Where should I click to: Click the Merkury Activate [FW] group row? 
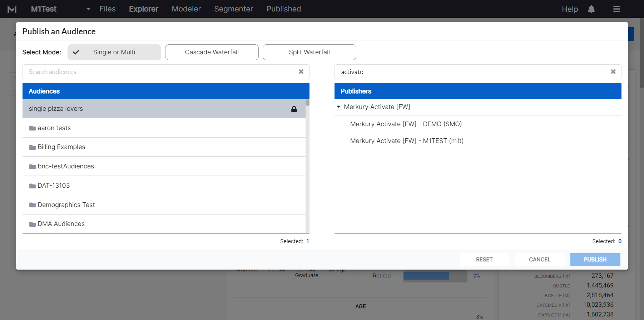coord(478,107)
